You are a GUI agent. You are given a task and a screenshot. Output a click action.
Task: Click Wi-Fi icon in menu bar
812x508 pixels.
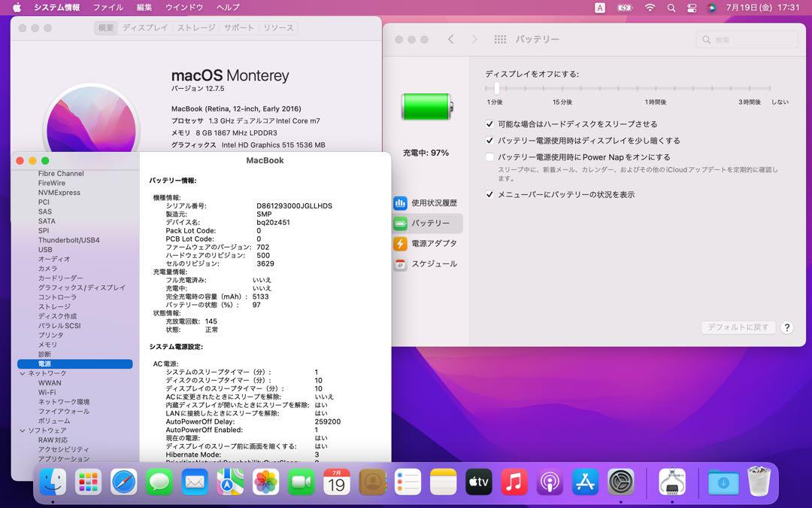point(650,8)
